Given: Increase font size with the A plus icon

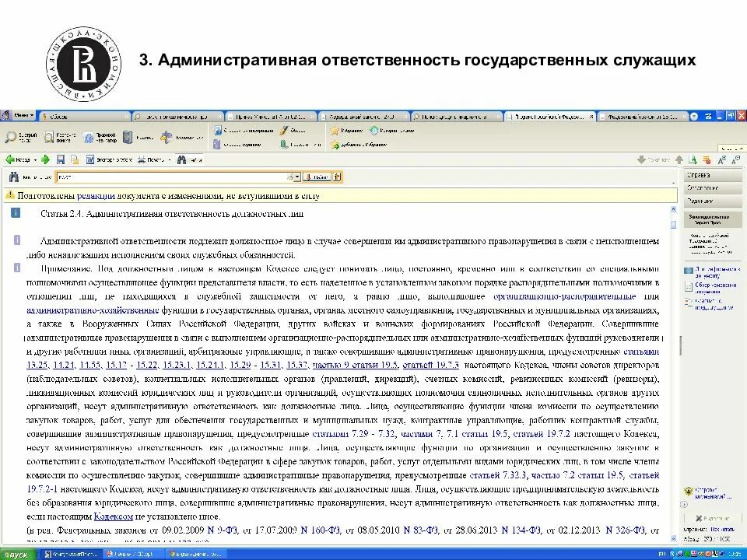Looking at the screenshot, I should click(722, 160).
